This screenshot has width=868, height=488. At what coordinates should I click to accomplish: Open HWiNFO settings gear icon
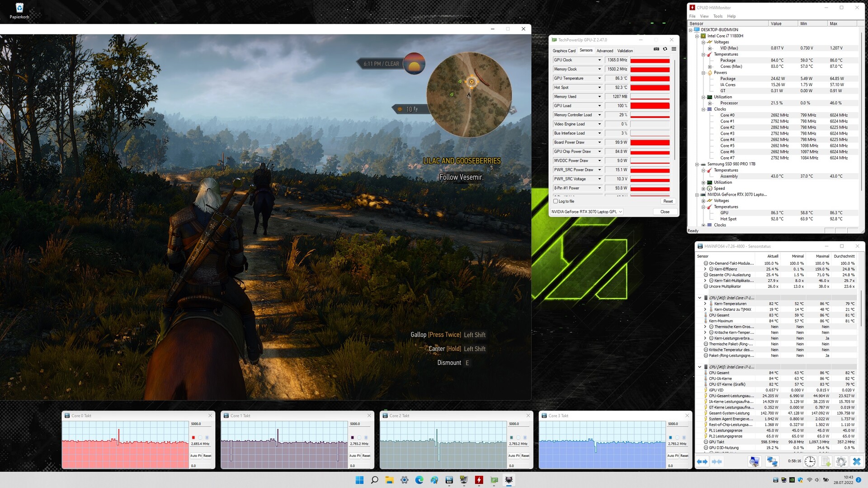841,461
